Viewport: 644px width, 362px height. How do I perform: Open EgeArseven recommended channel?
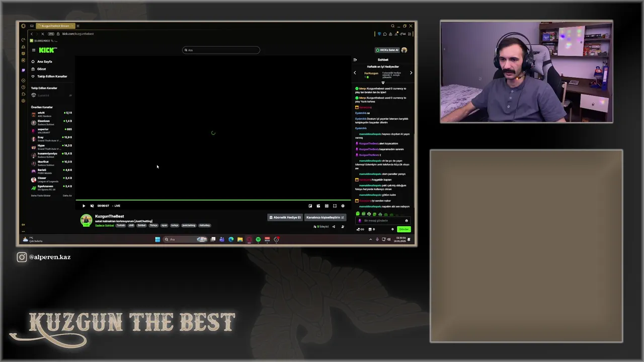pyautogui.click(x=51, y=188)
